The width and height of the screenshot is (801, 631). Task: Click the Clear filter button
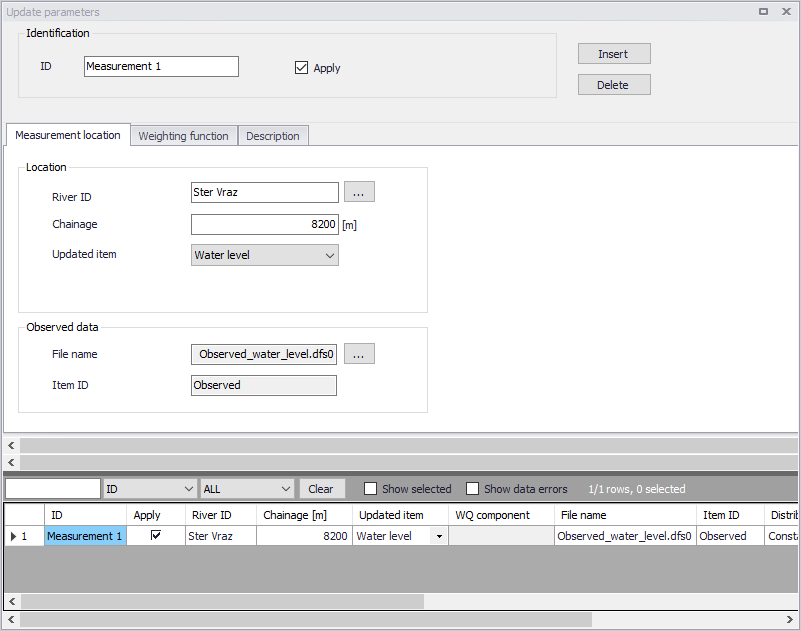pyautogui.click(x=322, y=489)
